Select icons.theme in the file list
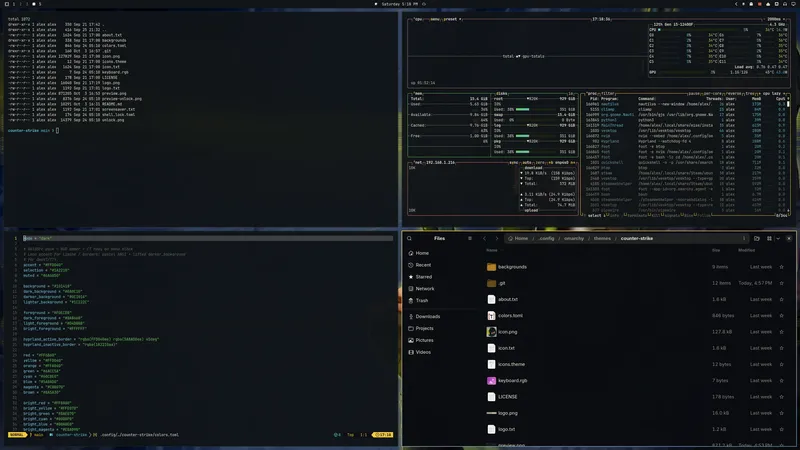 [x=511, y=364]
